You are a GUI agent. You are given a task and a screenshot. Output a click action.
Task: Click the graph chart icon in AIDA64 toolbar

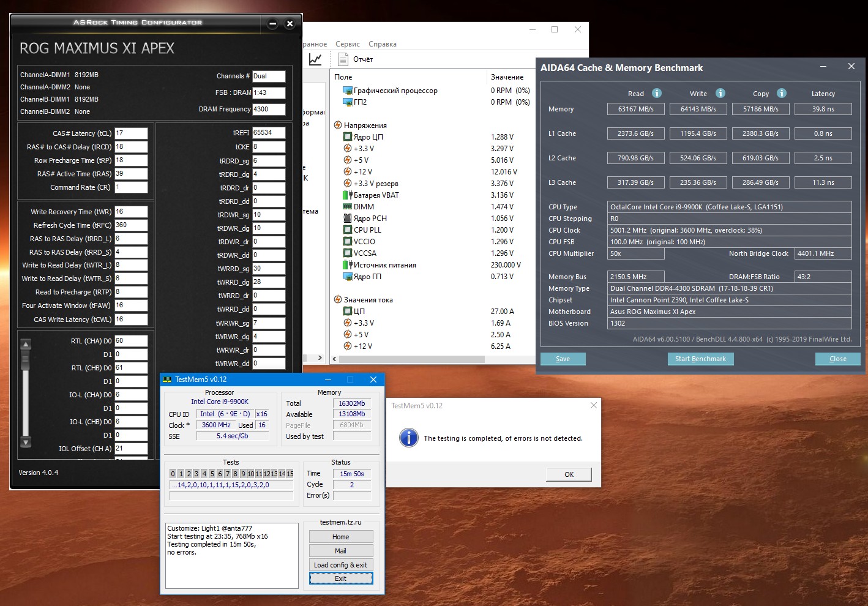[x=315, y=59]
